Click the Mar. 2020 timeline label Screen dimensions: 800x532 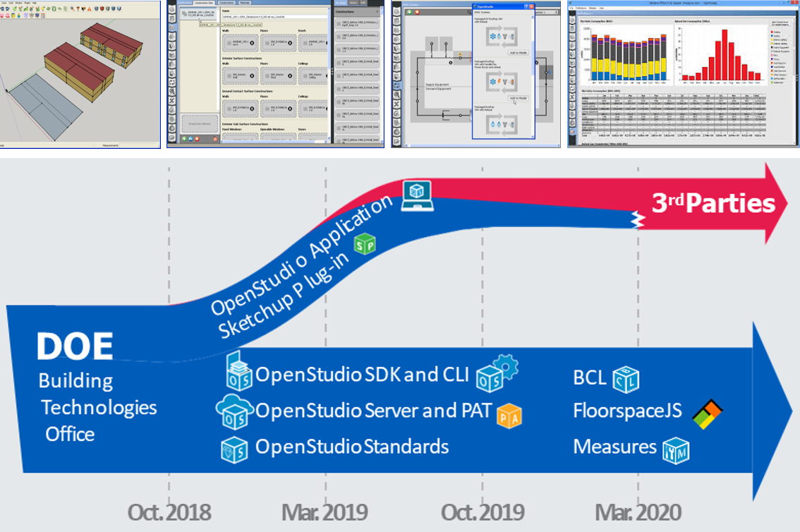tap(638, 512)
